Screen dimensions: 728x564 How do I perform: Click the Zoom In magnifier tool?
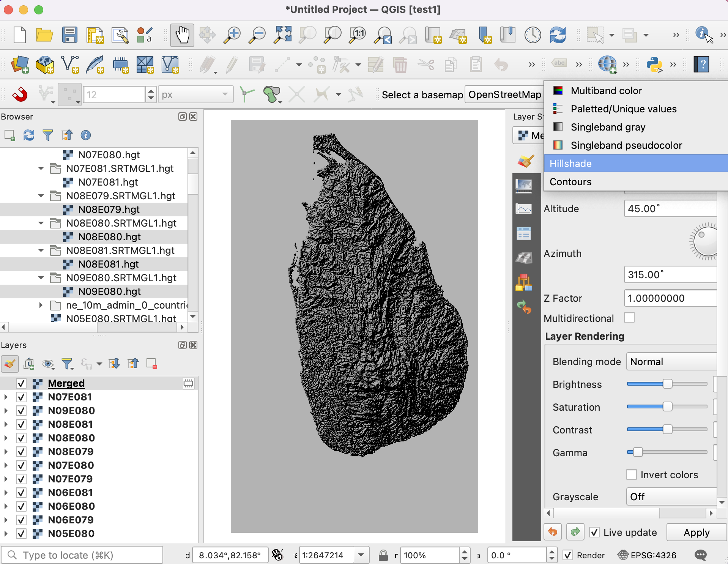(232, 35)
